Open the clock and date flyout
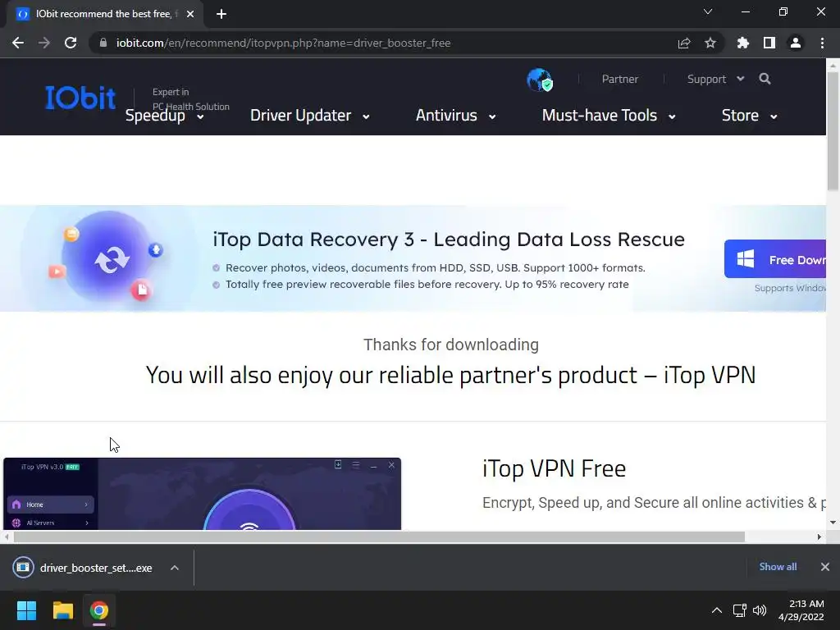The width and height of the screenshot is (840, 630). tap(801, 610)
